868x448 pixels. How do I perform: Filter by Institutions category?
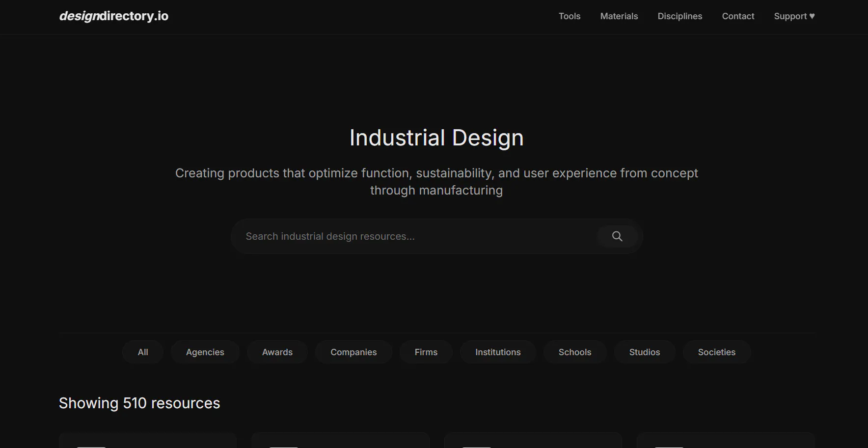pyautogui.click(x=498, y=352)
